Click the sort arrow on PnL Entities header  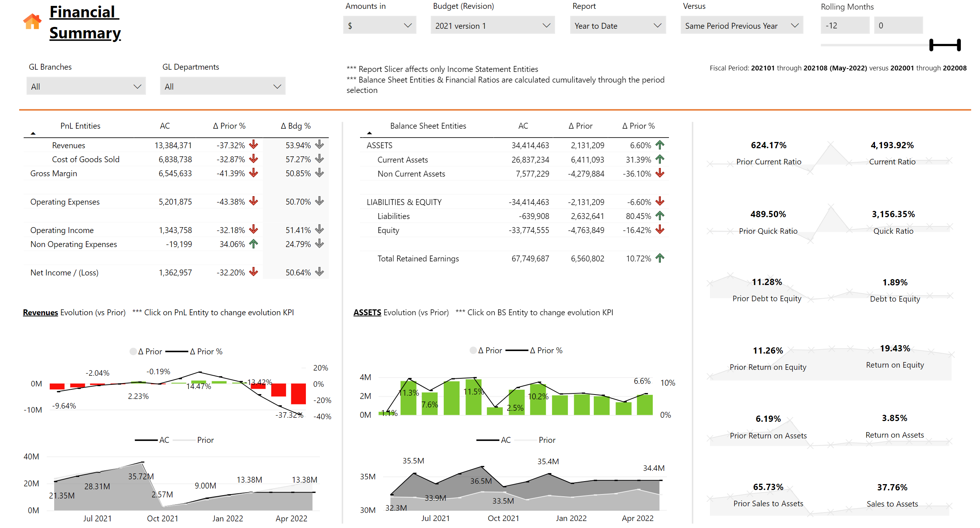34,133
